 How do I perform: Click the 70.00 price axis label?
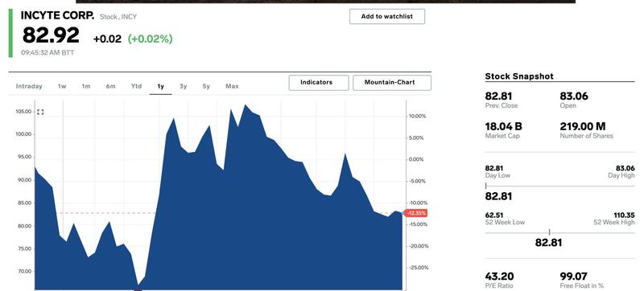click(24, 272)
